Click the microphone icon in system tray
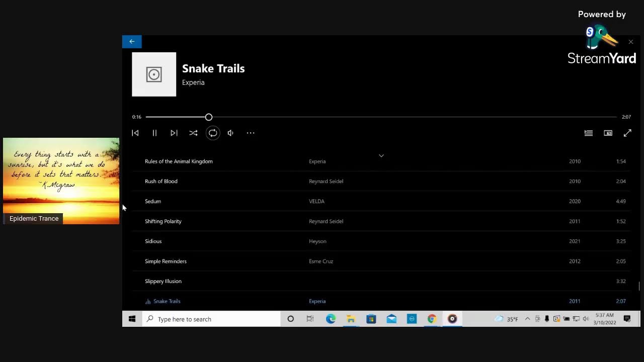 point(547,319)
